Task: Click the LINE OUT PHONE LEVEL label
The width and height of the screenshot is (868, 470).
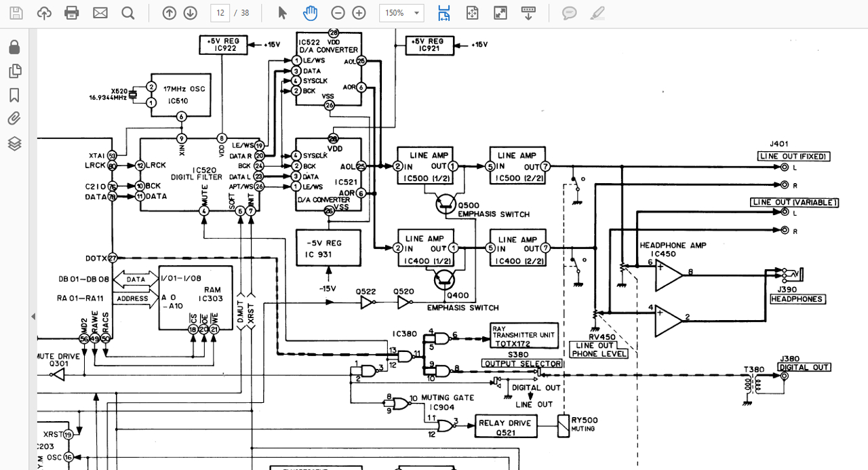Action: [x=599, y=350]
